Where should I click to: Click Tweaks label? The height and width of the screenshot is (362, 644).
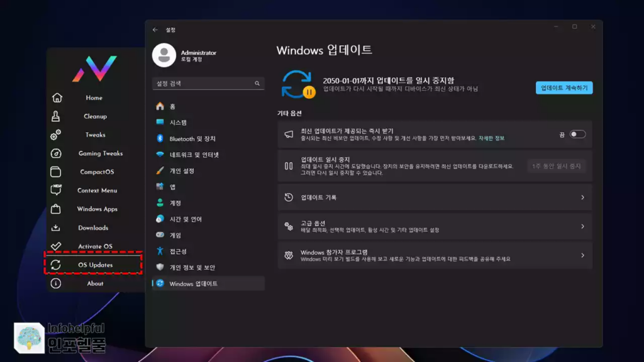96,134
